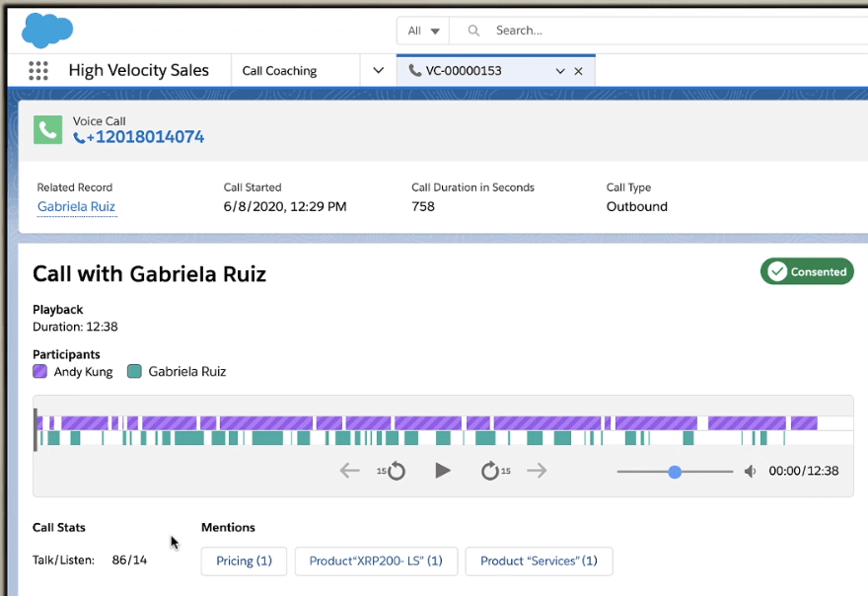Jump to previous segment with left arrow

[349, 471]
